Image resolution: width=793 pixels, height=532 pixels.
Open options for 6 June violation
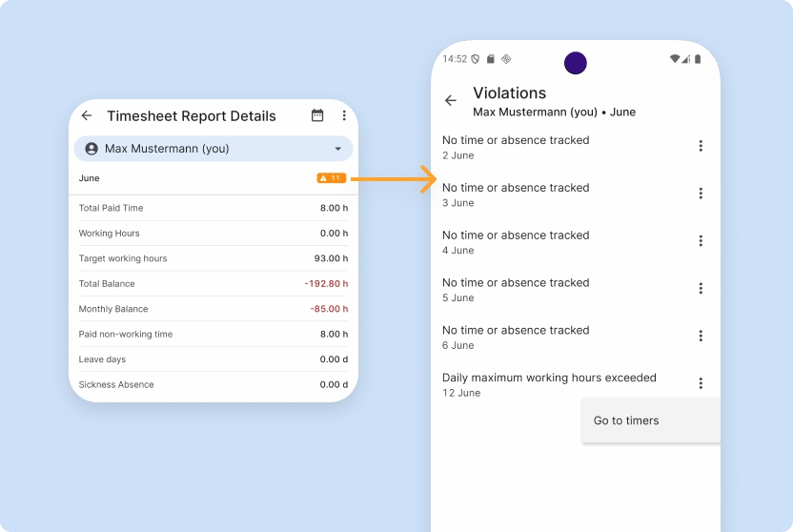(701, 337)
